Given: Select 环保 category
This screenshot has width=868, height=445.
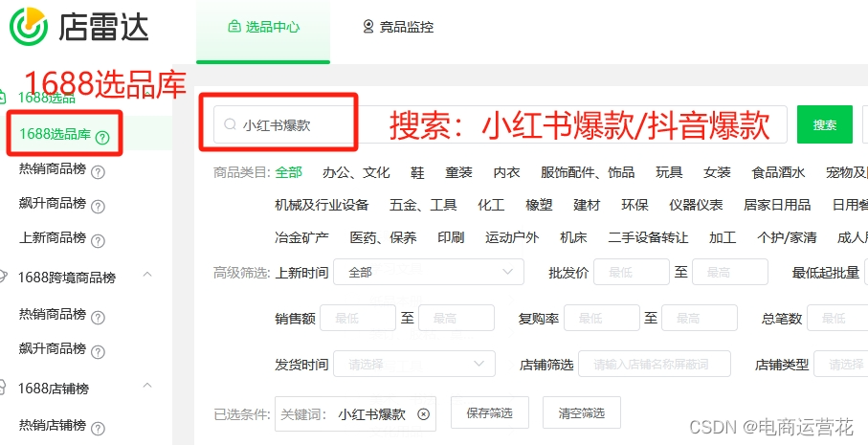Looking at the screenshot, I should [634, 205].
